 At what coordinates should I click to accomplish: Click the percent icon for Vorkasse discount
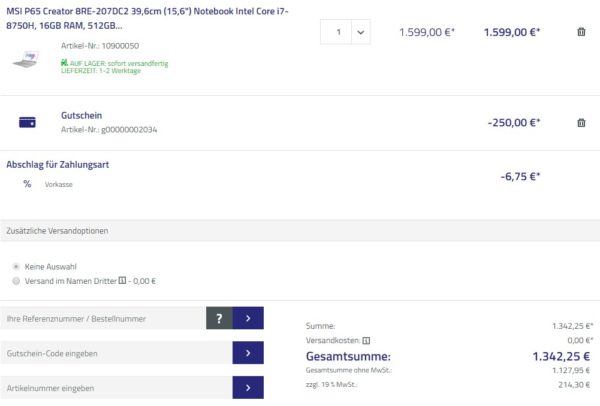27,184
